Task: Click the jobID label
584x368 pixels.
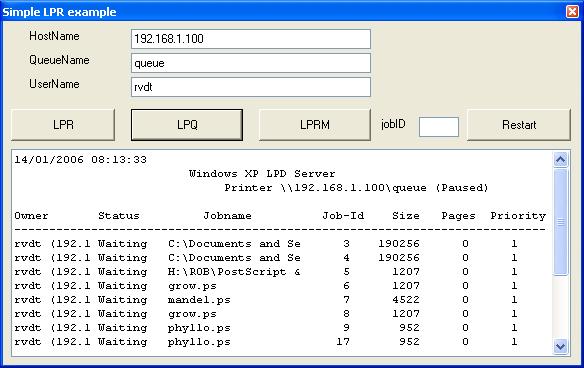Action: [393, 124]
